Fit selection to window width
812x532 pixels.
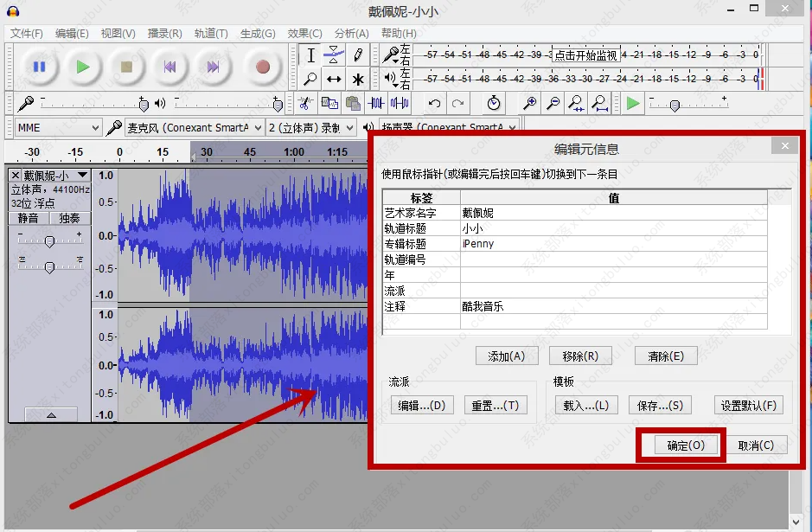click(x=577, y=104)
